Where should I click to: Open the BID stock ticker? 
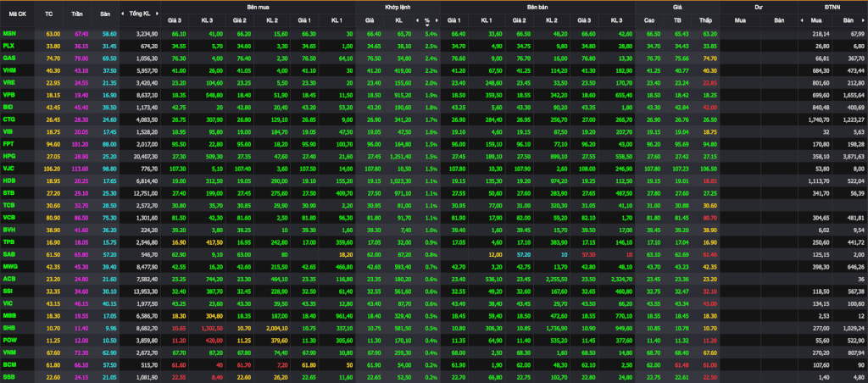pyautogui.click(x=8, y=106)
